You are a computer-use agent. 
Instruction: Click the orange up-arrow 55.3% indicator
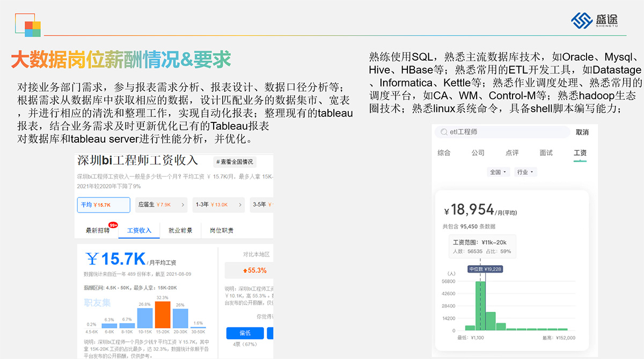[x=255, y=270]
